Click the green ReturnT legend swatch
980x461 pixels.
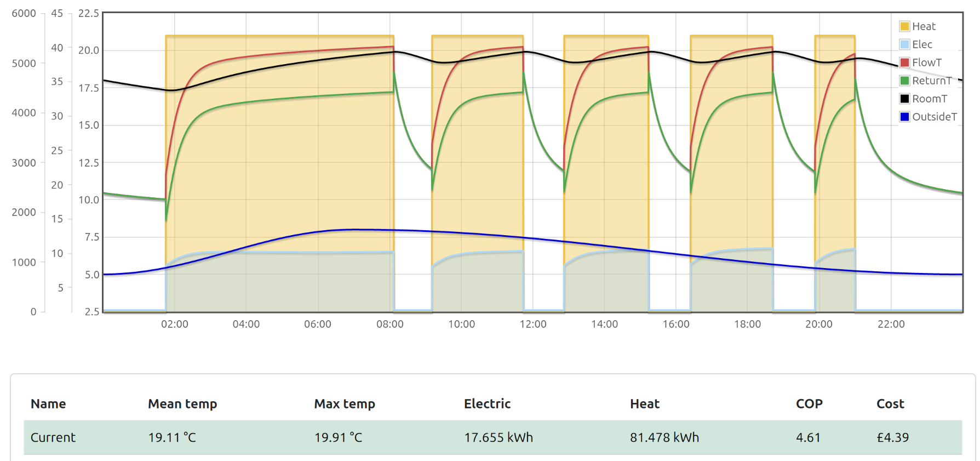(904, 81)
